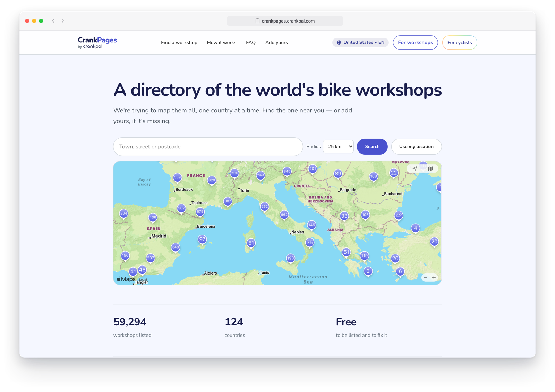This screenshot has height=392, width=555.
Task: Go back with browser back arrow
Action: [x=53, y=21]
